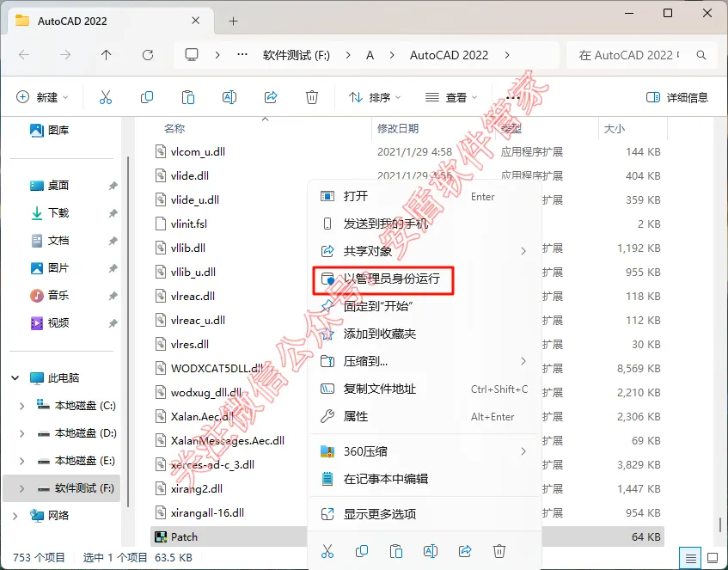
Task: Collapse the 此电脑 tree node
Action: 15,377
